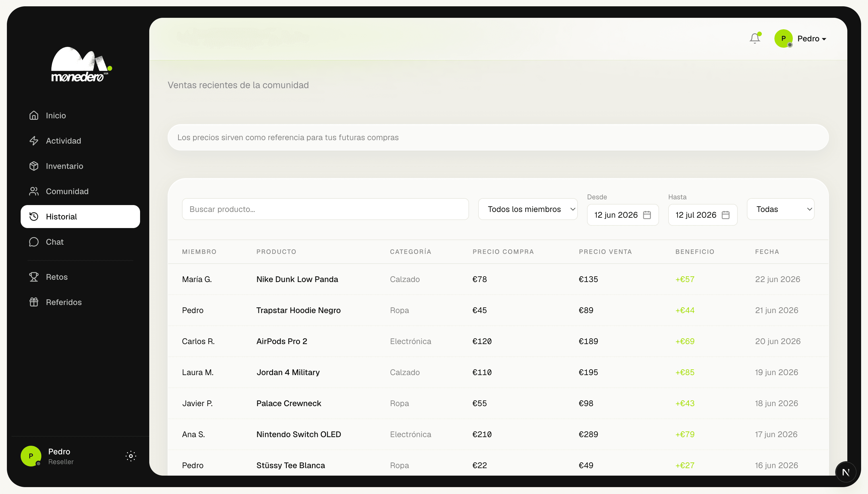
Task: Select the Historial menu item
Action: click(x=80, y=217)
